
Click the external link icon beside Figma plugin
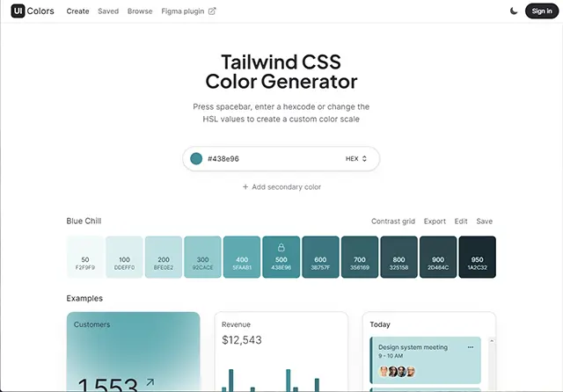click(212, 11)
